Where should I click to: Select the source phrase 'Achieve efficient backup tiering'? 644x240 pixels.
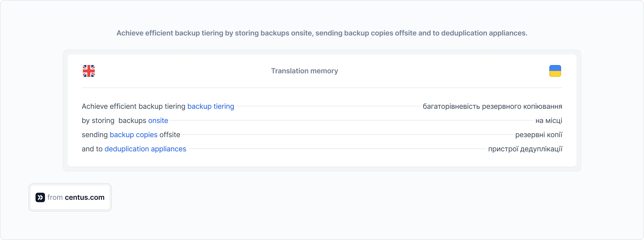pyautogui.click(x=134, y=106)
